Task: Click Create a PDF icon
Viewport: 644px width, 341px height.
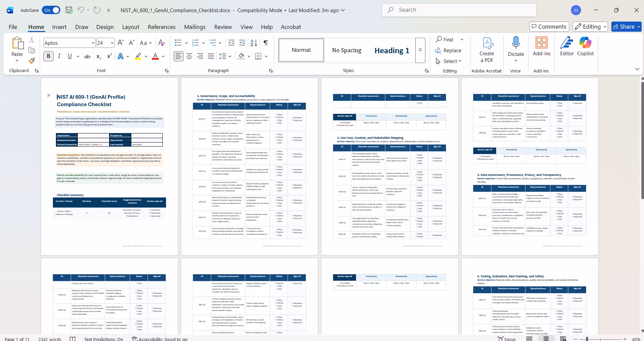Action: coord(487,50)
